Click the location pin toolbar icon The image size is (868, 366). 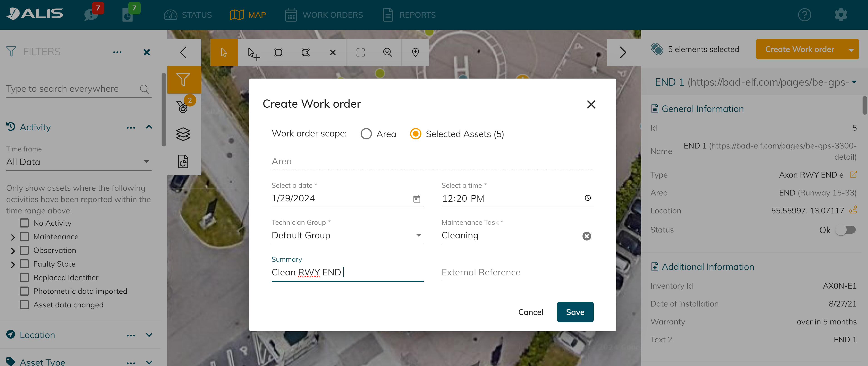[415, 52]
